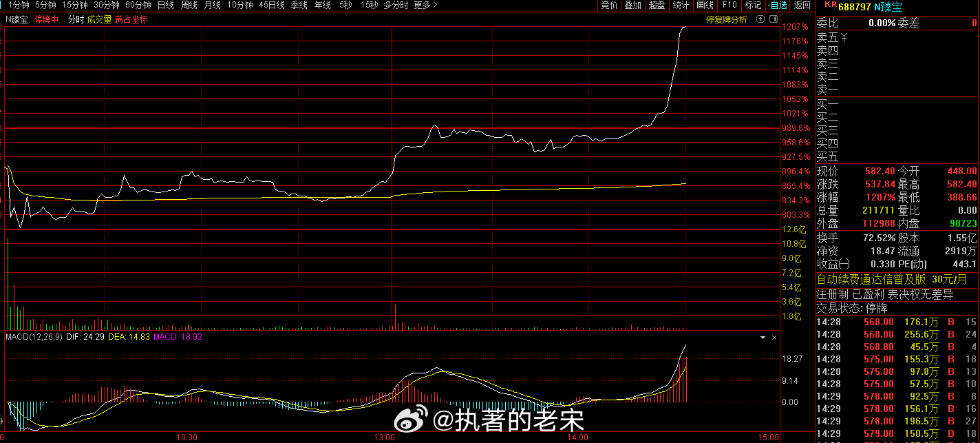980x443 pixels.
Task: Switch to the 1分钟 chart period
Action: (19, 5)
